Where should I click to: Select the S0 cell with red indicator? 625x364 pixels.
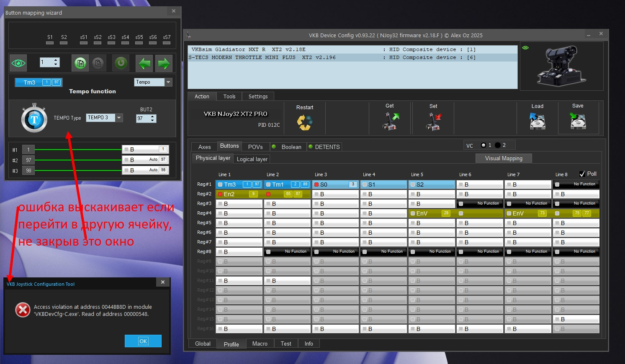pyautogui.click(x=335, y=185)
